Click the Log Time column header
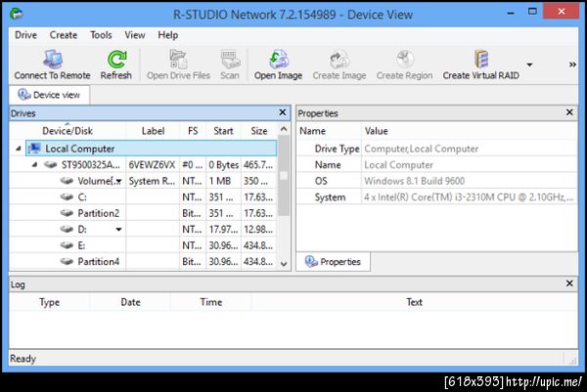Screen dimensions: 587x392 (210, 302)
